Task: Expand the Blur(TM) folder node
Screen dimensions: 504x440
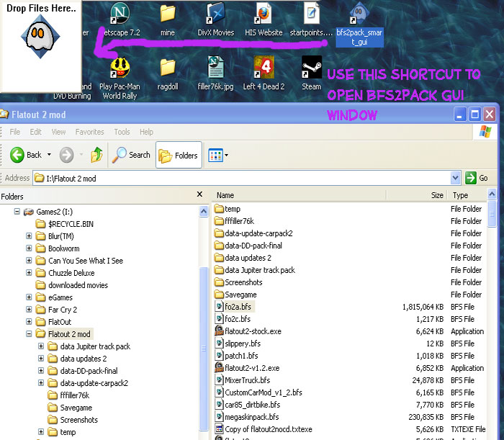Action: tap(29, 236)
